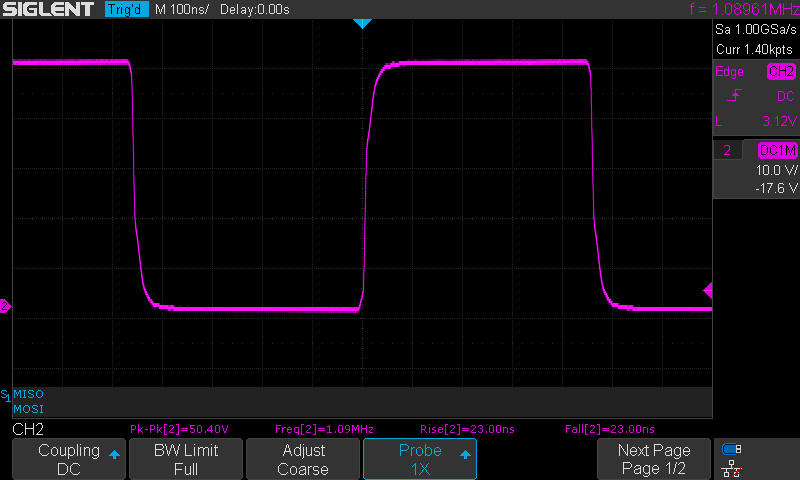This screenshot has width=800, height=480.
Task: Click the Edge trigger type label
Action: point(729,71)
